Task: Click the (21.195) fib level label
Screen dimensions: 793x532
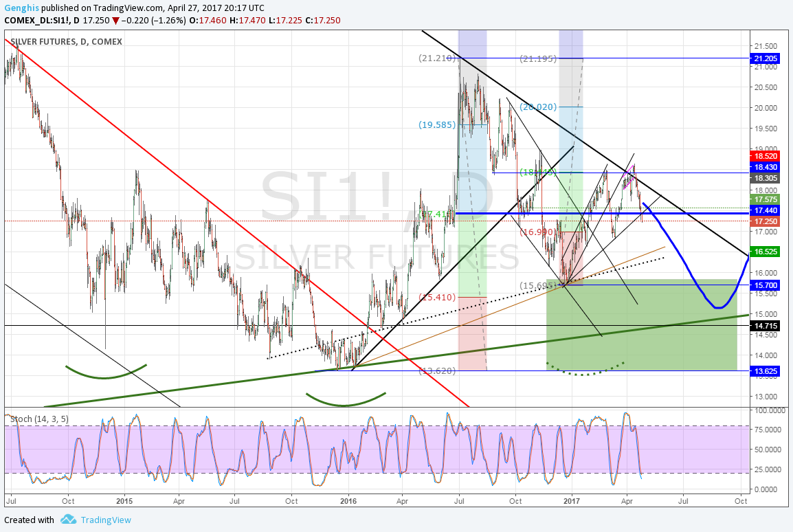Action: point(539,58)
